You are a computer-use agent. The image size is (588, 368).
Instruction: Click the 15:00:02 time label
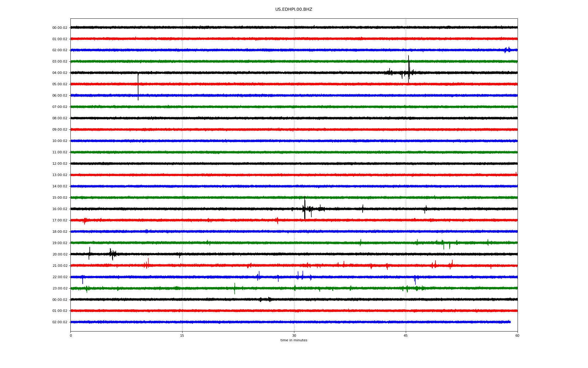[60, 198]
